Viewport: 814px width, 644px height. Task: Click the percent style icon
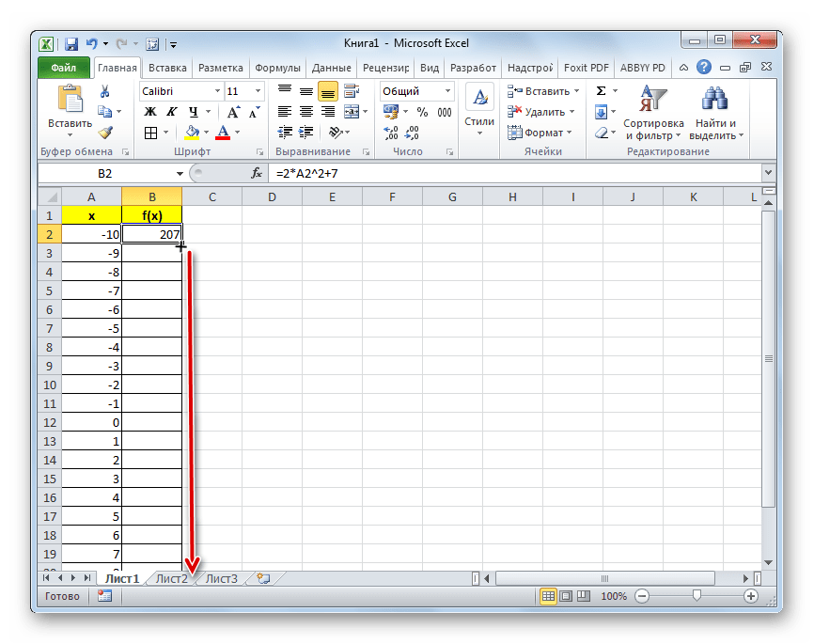tap(422, 112)
